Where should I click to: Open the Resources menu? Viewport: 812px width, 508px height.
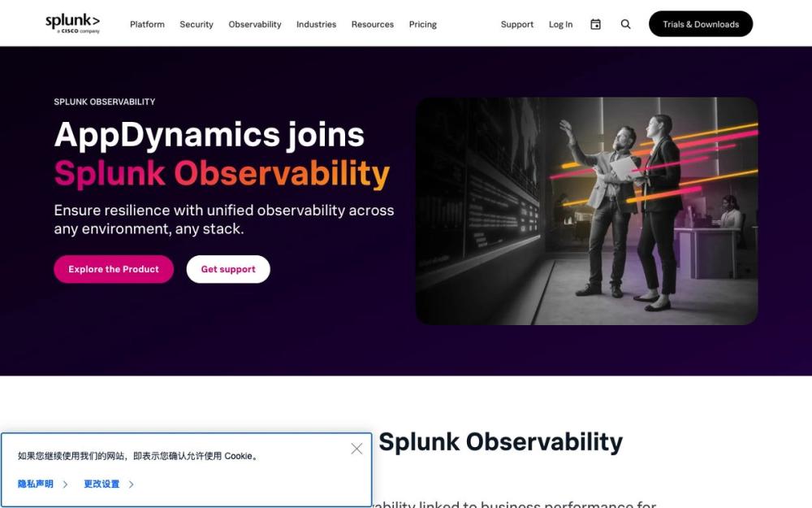point(373,24)
